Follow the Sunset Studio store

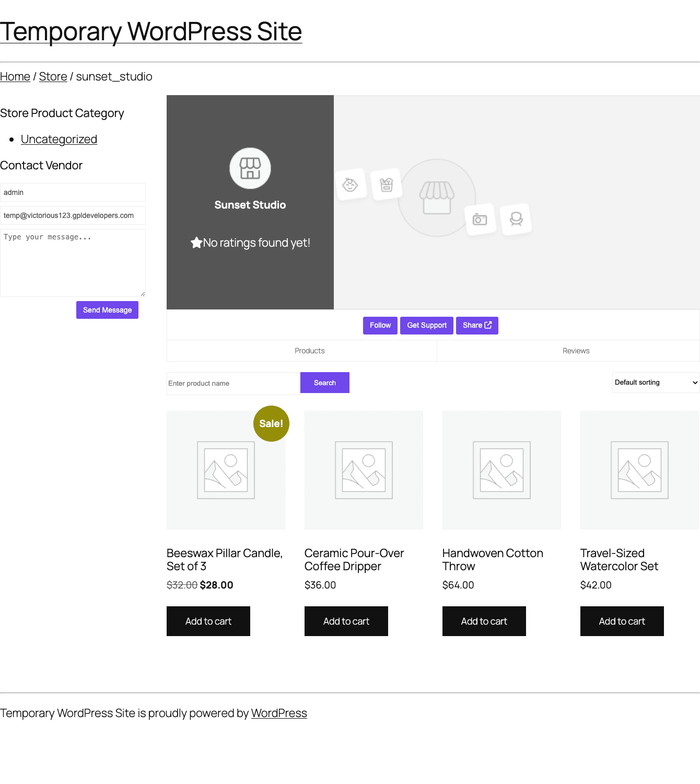380,326
